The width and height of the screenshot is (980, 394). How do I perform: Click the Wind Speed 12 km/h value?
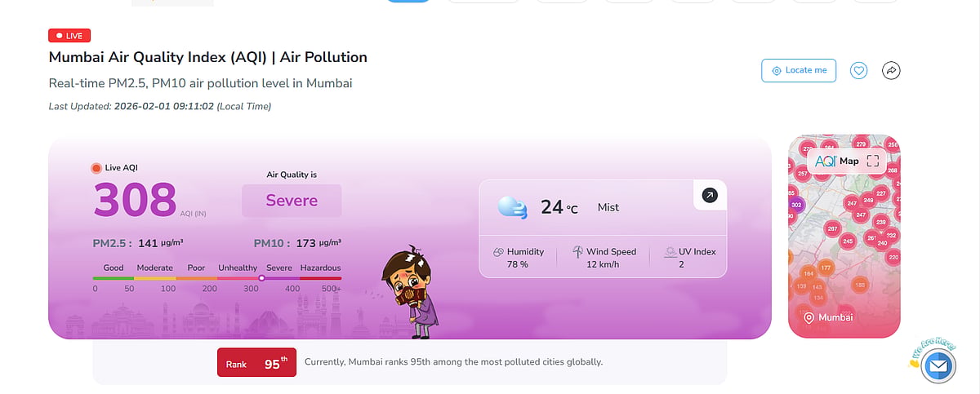tap(603, 264)
